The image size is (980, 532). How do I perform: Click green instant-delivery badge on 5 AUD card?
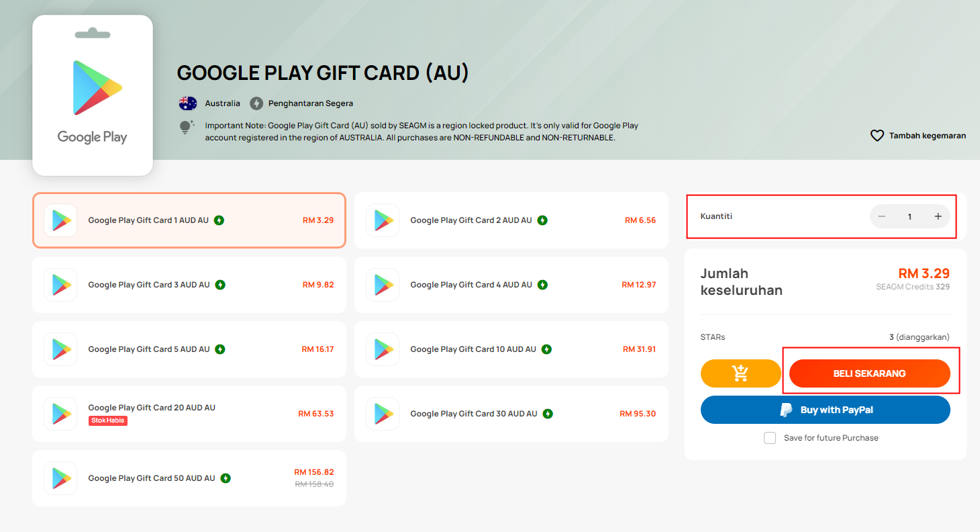tap(220, 349)
